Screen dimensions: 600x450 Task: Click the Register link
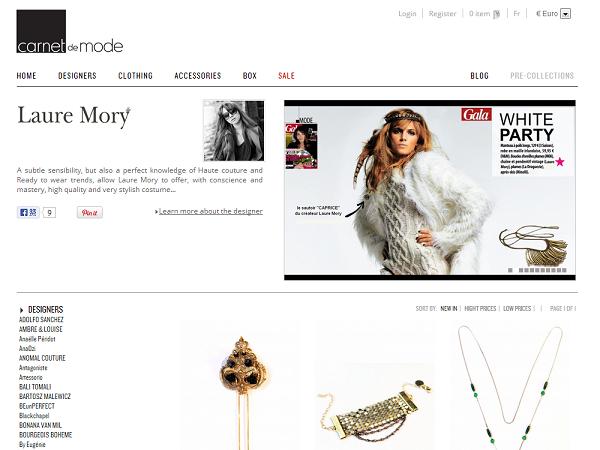click(x=442, y=14)
